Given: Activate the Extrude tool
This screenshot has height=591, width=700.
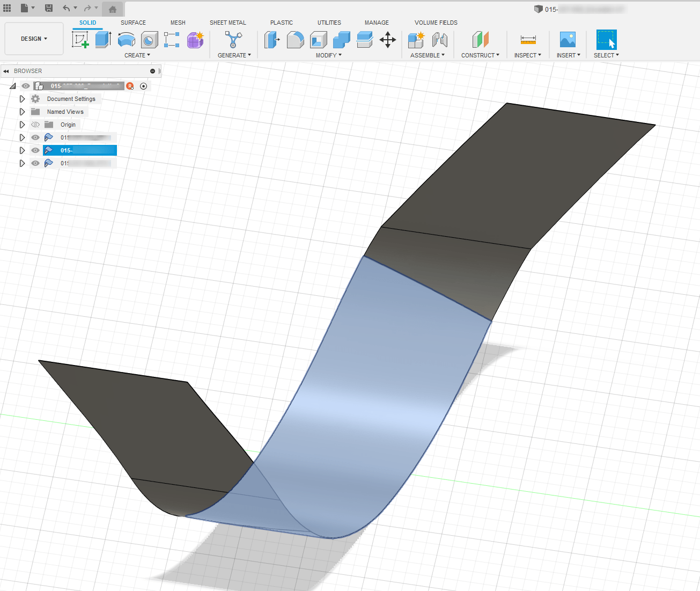Looking at the screenshot, I should click(103, 40).
